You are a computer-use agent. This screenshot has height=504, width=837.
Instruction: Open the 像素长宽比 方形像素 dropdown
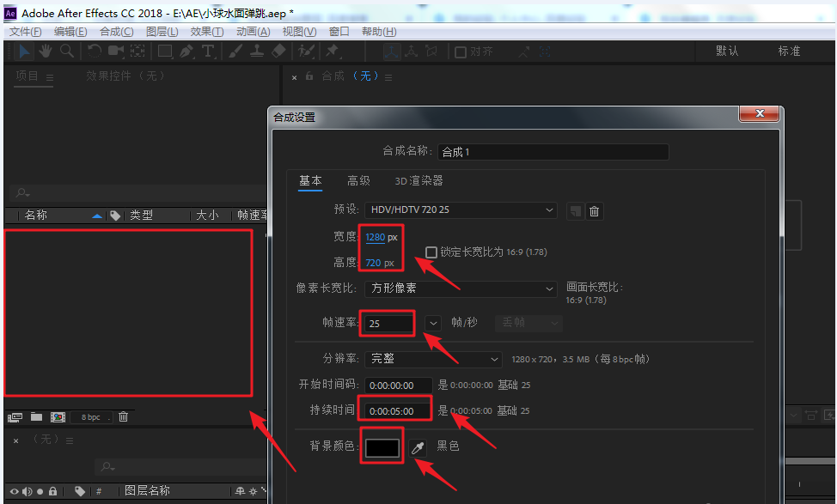461,288
